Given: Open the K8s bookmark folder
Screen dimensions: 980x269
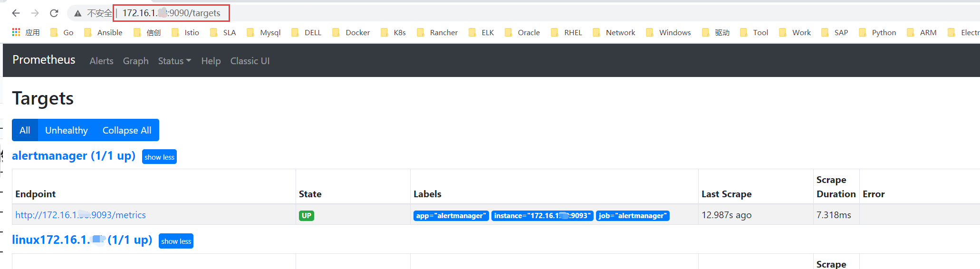Looking at the screenshot, I should tap(394, 32).
